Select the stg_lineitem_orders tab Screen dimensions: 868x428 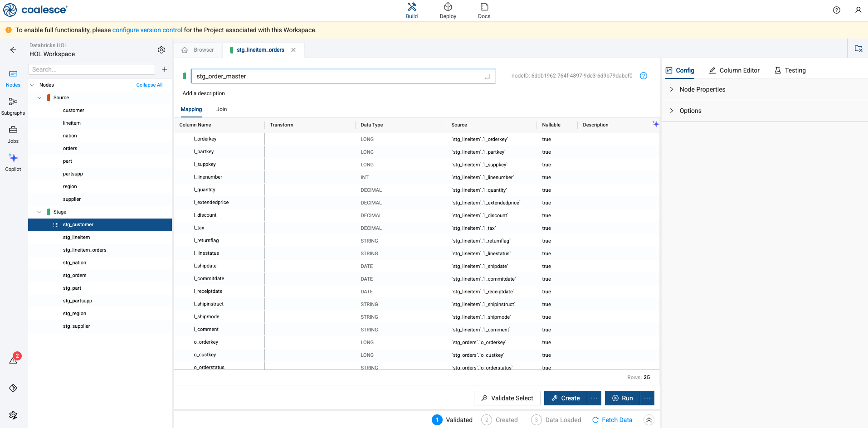[x=261, y=50]
